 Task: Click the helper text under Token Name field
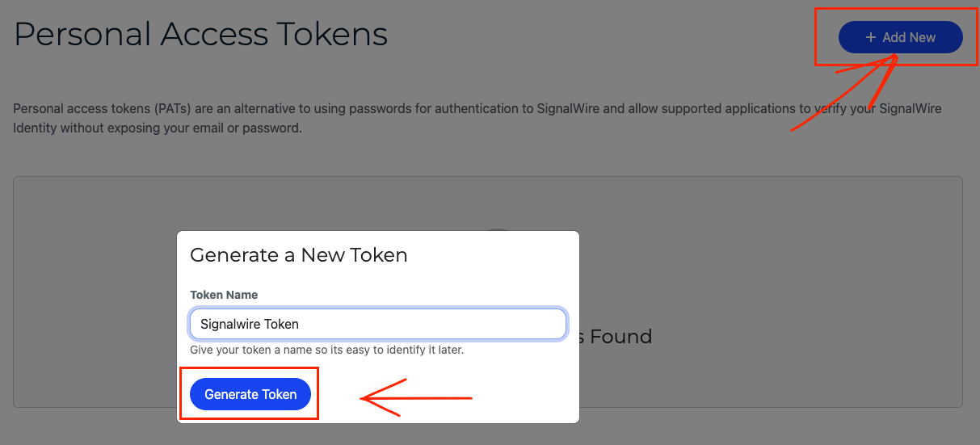(x=326, y=351)
